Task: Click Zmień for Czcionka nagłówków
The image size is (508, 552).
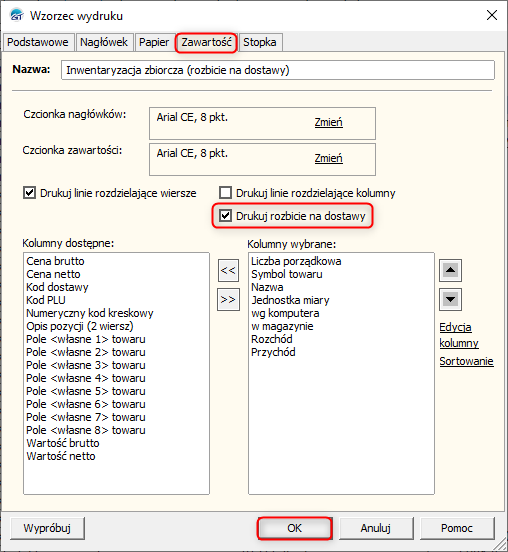Action: 328,122
